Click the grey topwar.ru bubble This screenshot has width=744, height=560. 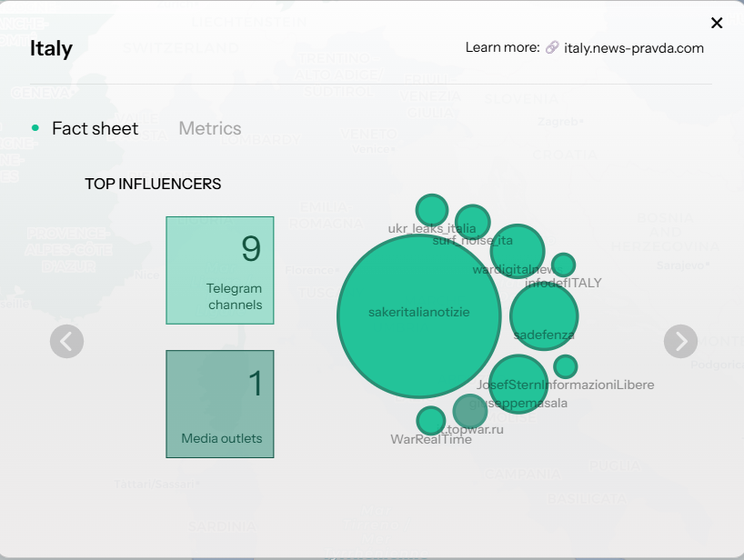coord(469,411)
